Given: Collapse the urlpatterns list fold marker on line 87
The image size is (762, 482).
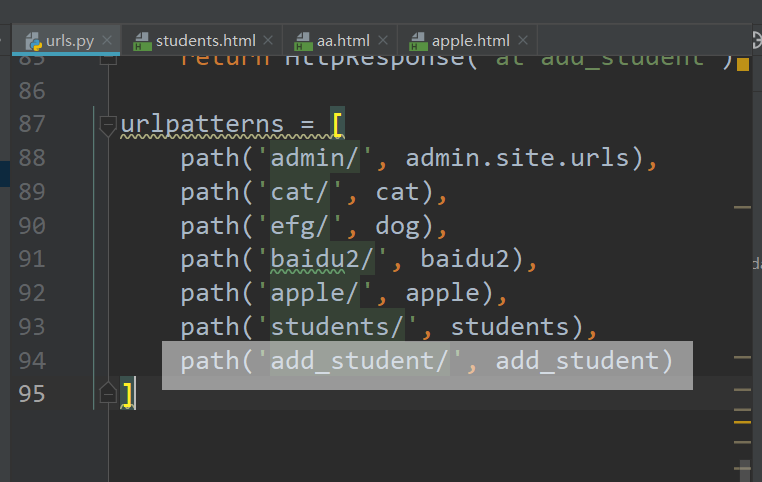Looking at the screenshot, I should click(107, 125).
